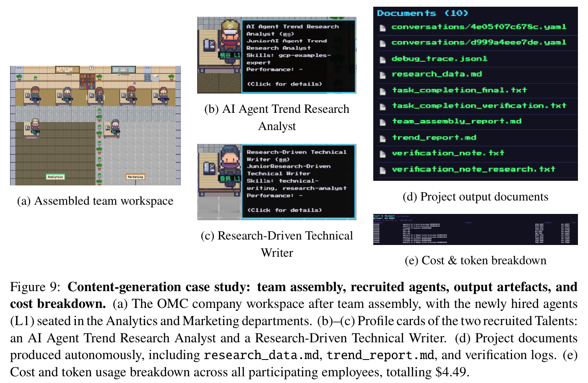The image size is (588, 383).
Task: Select task_completion_final.txt entry
Action: coord(459,90)
